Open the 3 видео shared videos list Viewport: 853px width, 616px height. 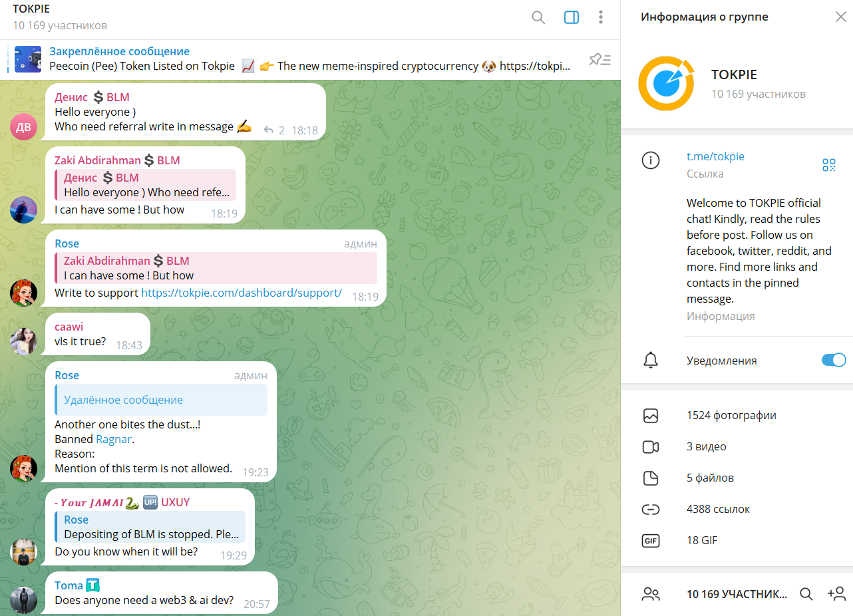tap(707, 447)
